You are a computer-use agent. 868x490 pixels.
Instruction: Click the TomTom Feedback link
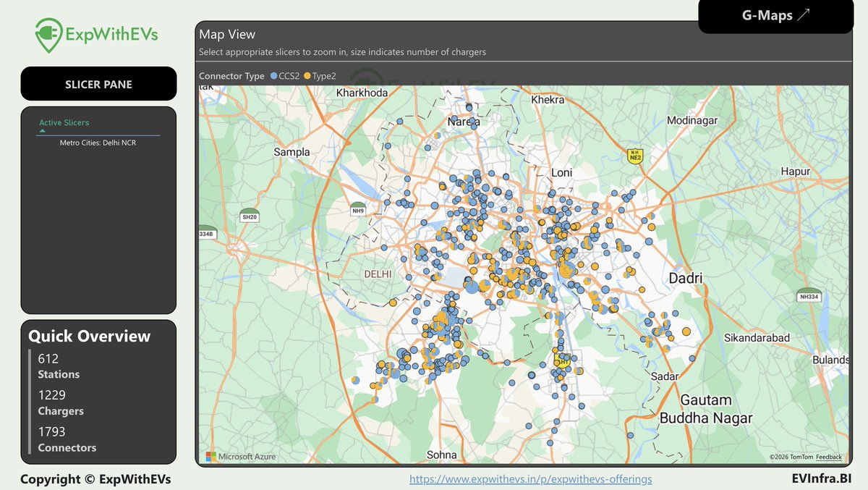point(829,457)
